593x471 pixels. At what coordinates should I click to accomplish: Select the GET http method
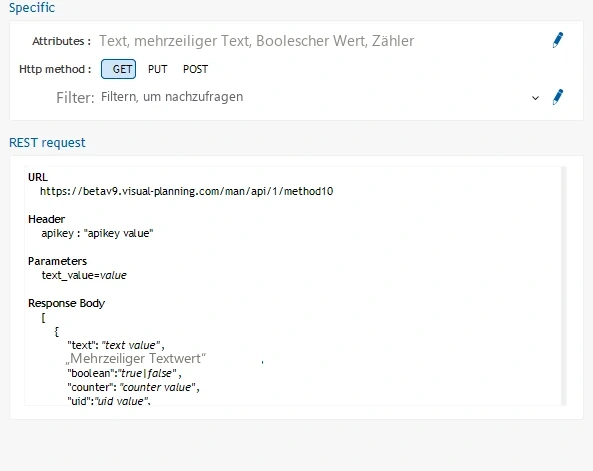tap(118, 69)
